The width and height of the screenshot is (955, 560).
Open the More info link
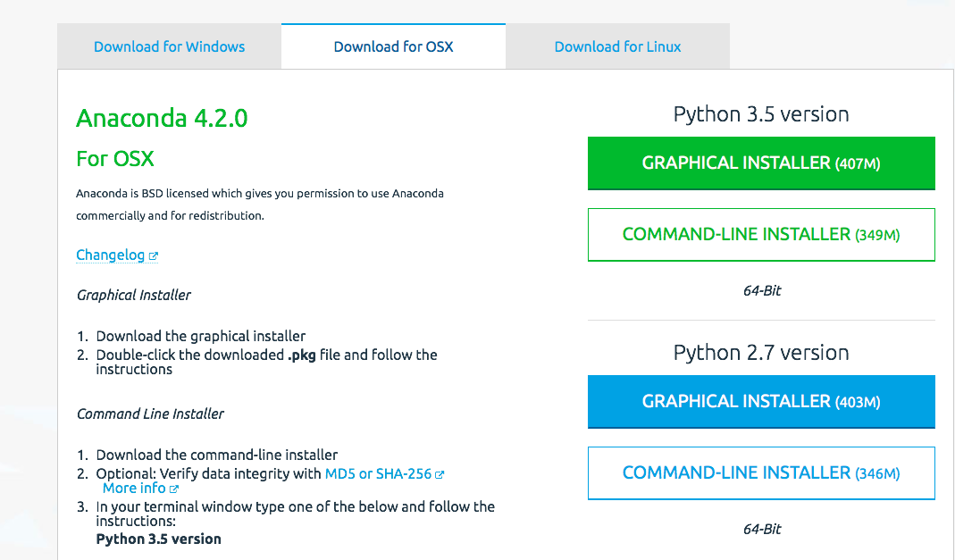point(132,488)
